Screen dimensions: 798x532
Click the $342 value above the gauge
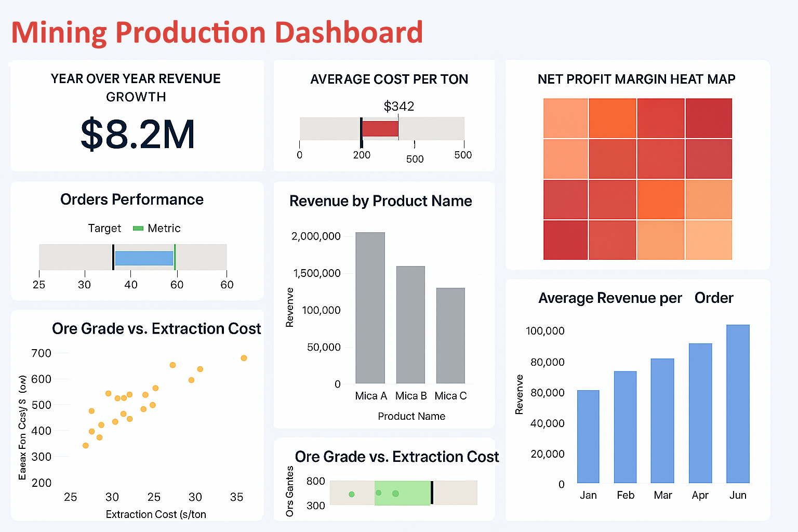point(398,107)
